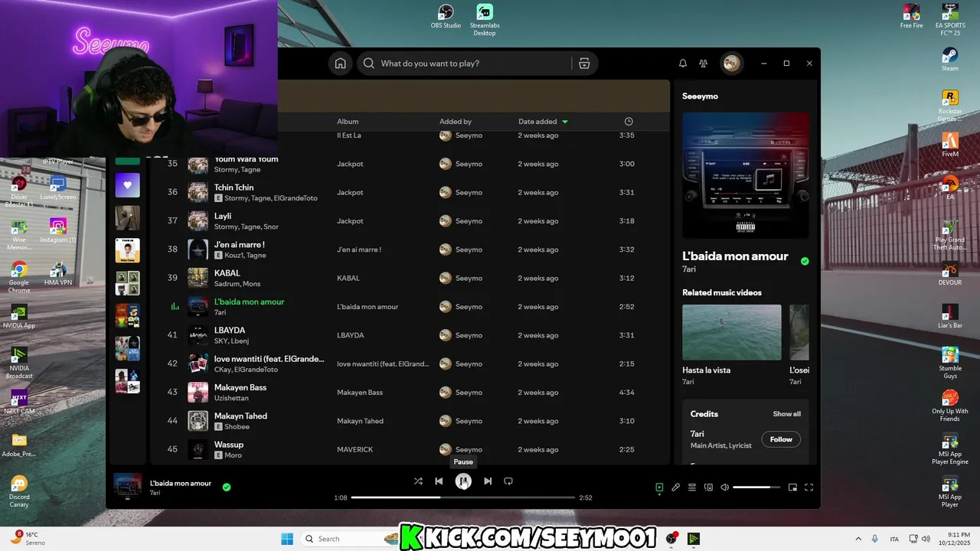Image resolution: width=980 pixels, height=551 pixels.
Task: Open Liked Songs heart playlist in sidebar
Action: coord(127,184)
